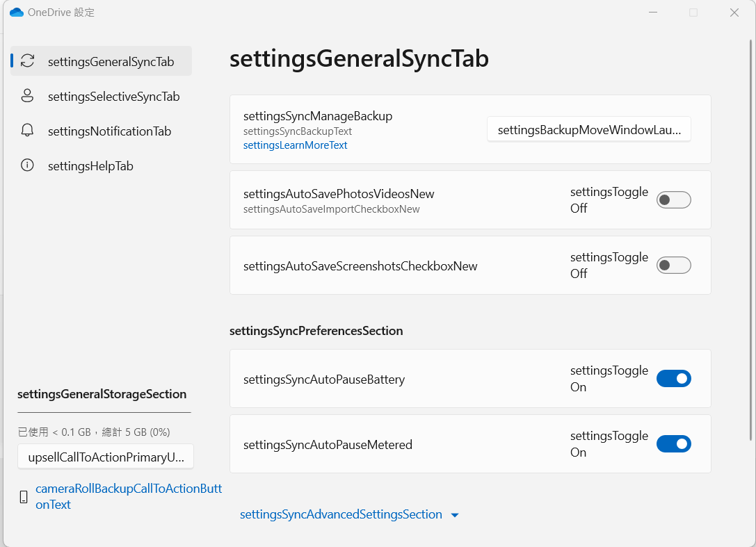Turn off settingsSyncAutoPauseBattery toggle

pyautogui.click(x=673, y=379)
